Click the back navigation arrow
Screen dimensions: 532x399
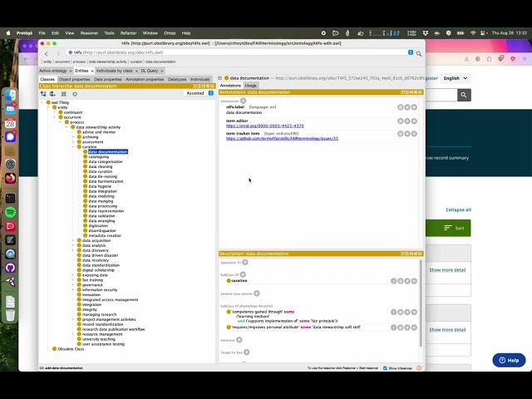click(x=47, y=53)
